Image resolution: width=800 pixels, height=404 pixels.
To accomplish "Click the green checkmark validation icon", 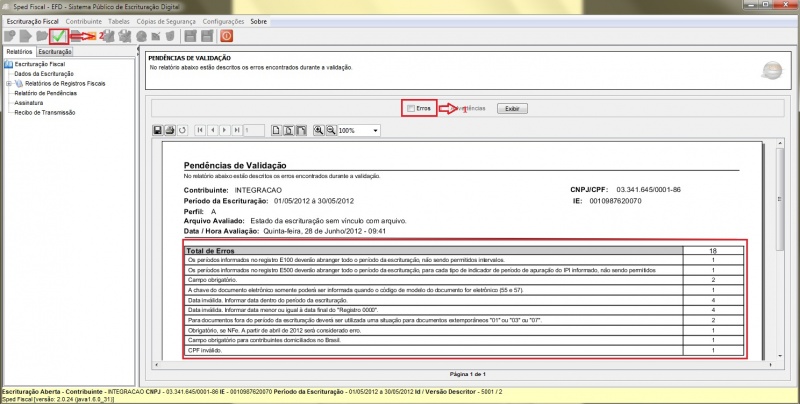I will click(x=59, y=36).
